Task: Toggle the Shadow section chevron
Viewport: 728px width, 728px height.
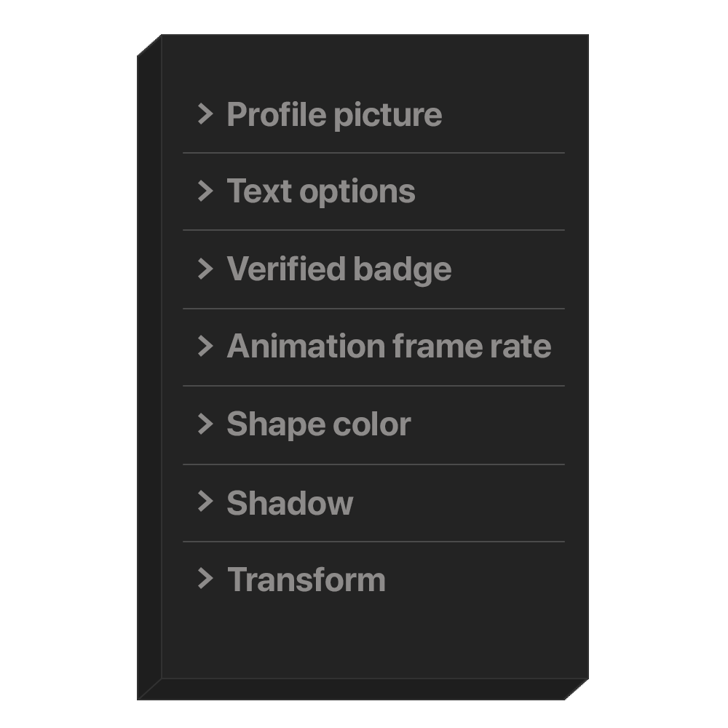Action: [x=205, y=502]
